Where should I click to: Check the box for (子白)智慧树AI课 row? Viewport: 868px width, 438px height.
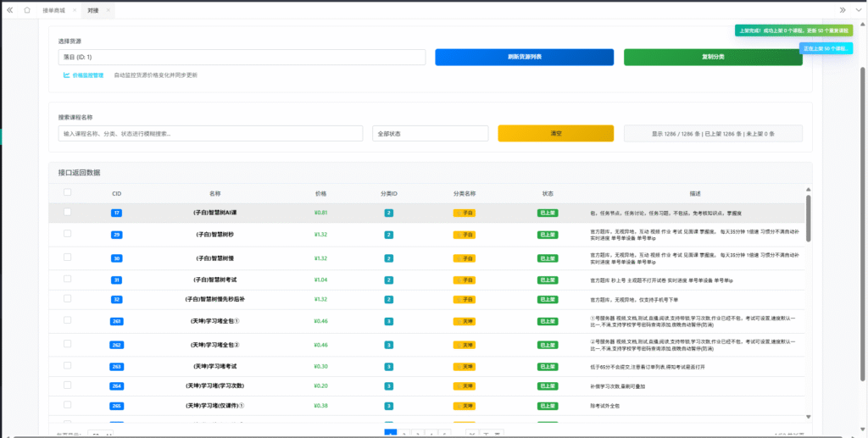click(x=68, y=213)
